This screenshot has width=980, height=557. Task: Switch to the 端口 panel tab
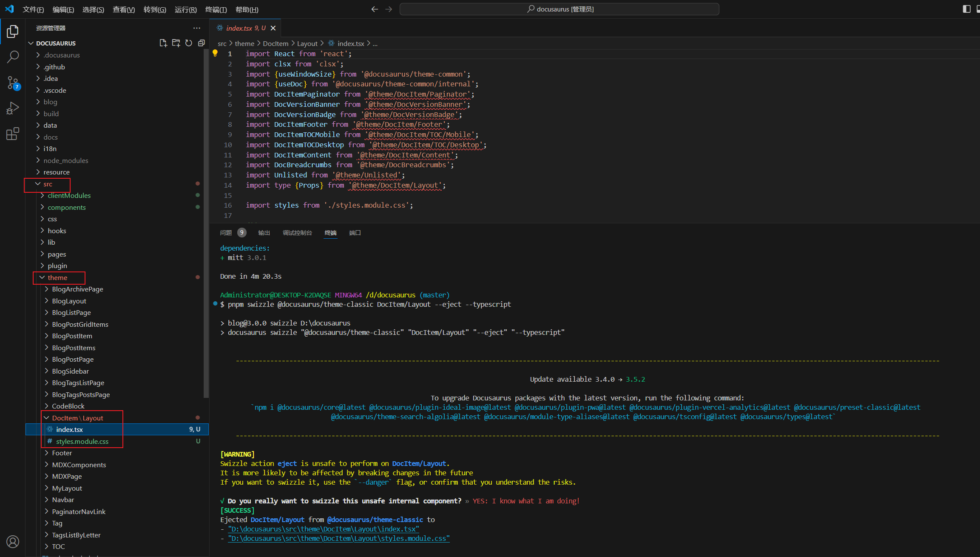(x=355, y=233)
